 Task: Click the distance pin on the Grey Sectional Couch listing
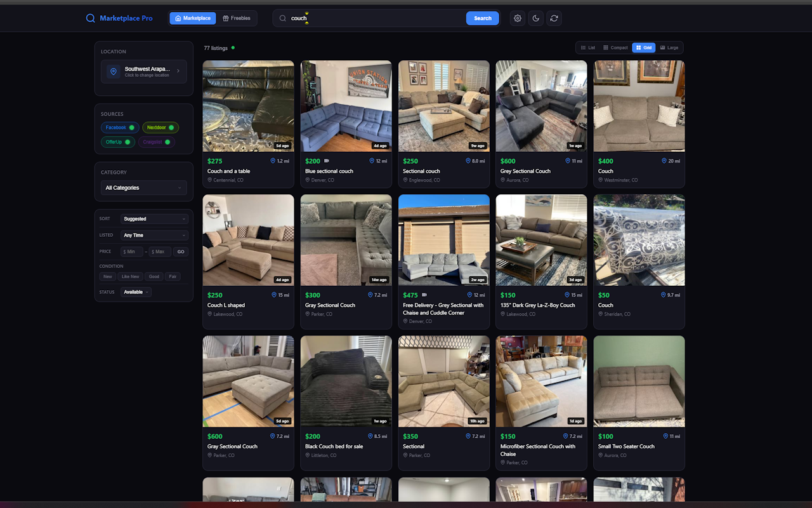click(568, 161)
